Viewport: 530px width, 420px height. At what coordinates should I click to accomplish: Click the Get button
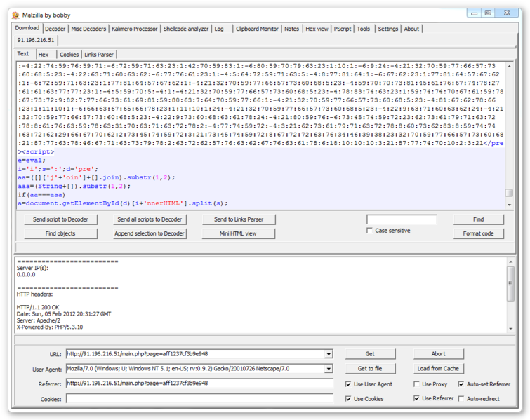370,354
